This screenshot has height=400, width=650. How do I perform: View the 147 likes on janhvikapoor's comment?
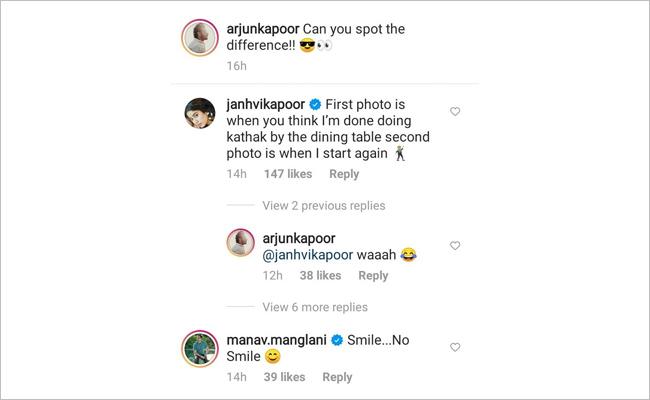pyautogui.click(x=288, y=174)
